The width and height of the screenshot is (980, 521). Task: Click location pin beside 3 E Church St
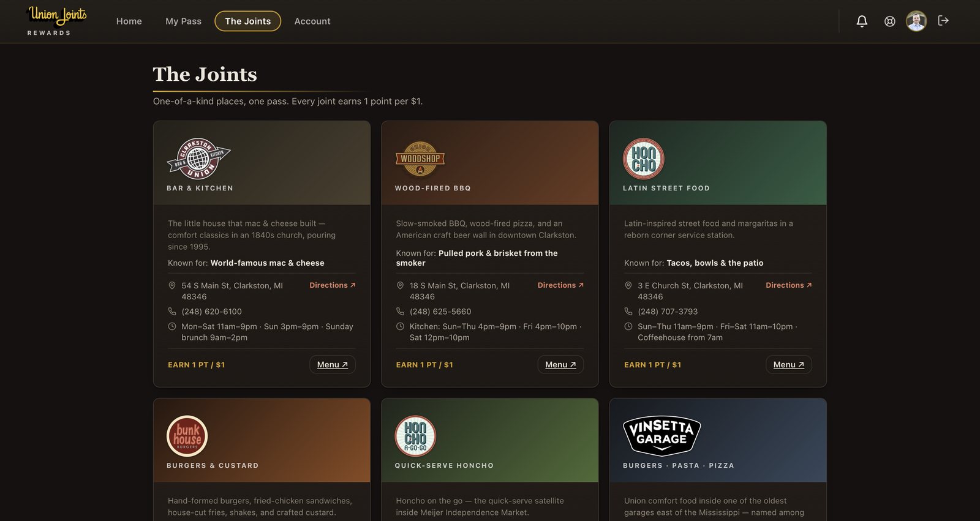pos(628,286)
